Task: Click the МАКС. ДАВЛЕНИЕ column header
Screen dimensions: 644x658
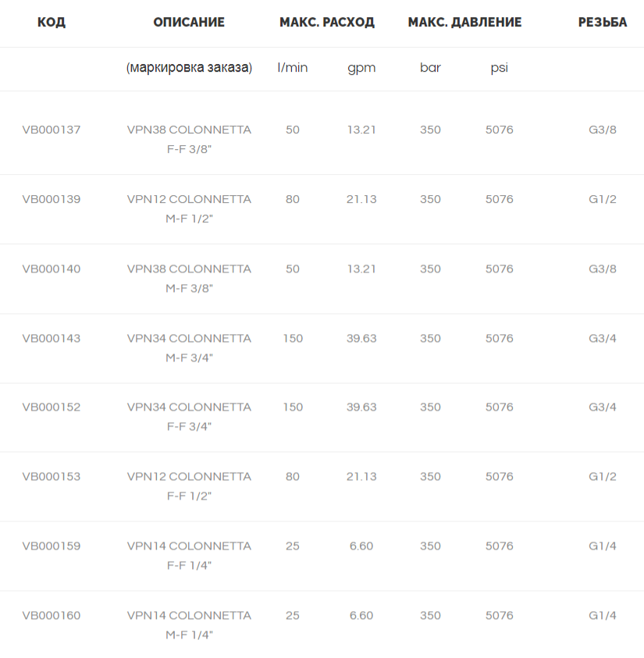Action: (x=465, y=22)
